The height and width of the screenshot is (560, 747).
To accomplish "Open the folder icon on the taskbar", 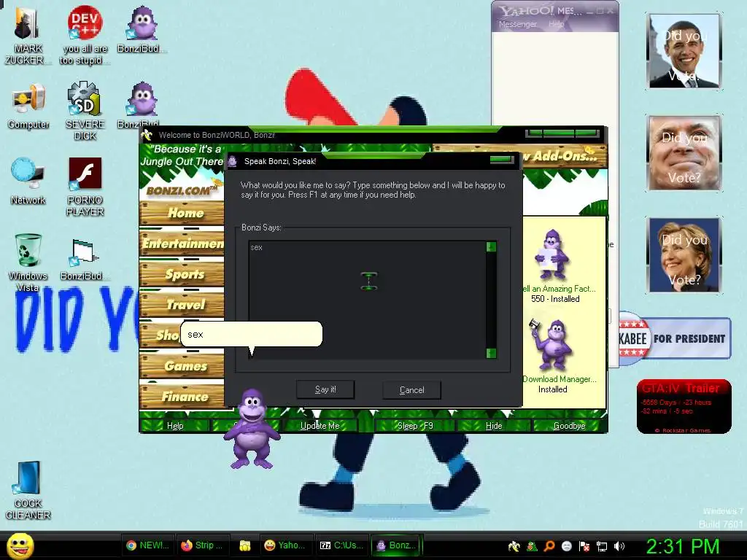I will 245,545.
